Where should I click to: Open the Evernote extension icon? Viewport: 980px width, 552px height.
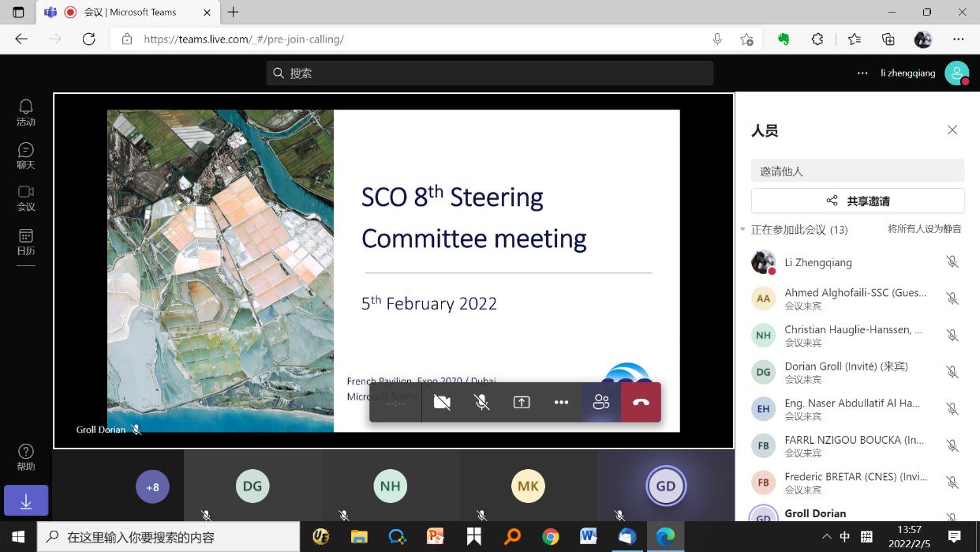click(784, 39)
